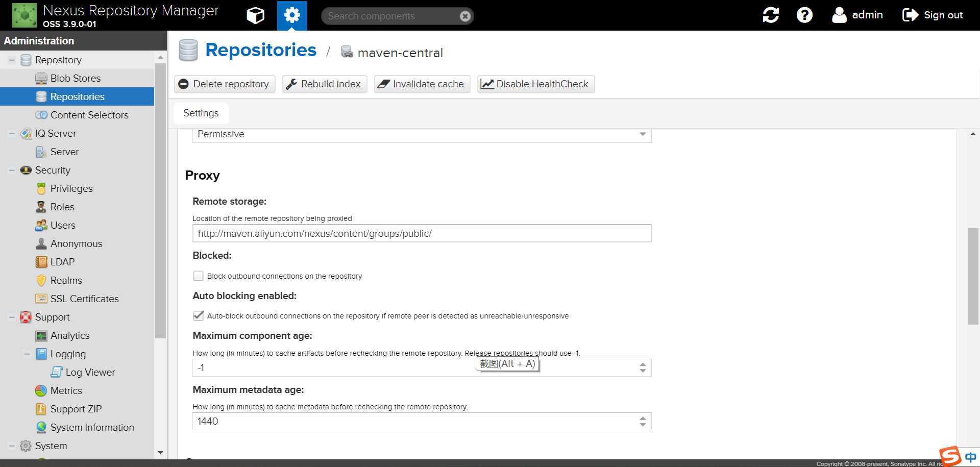Refresh the view using the refresh icon
This screenshot has width=980, height=467.
pyautogui.click(x=771, y=15)
